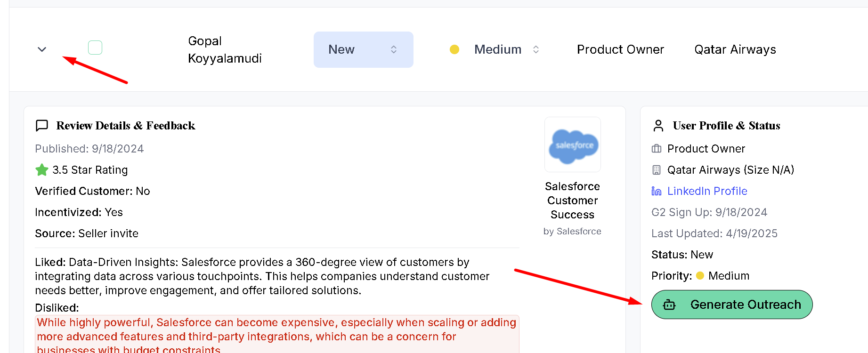Click the Disliked: label

[x=57, y=308]
